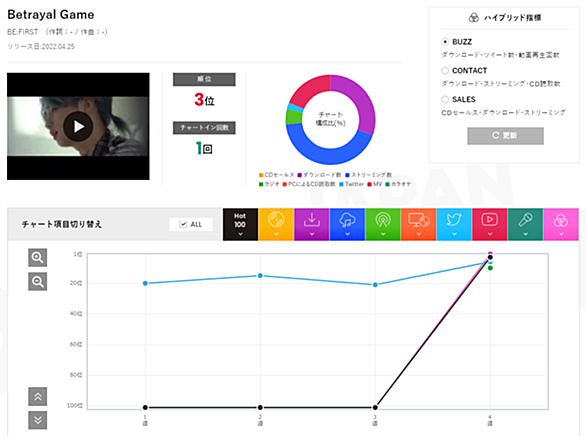The height and width of the screenshot is (436, 586).
Task: Click the MV legend entry
Action: (x=375, y=184)
